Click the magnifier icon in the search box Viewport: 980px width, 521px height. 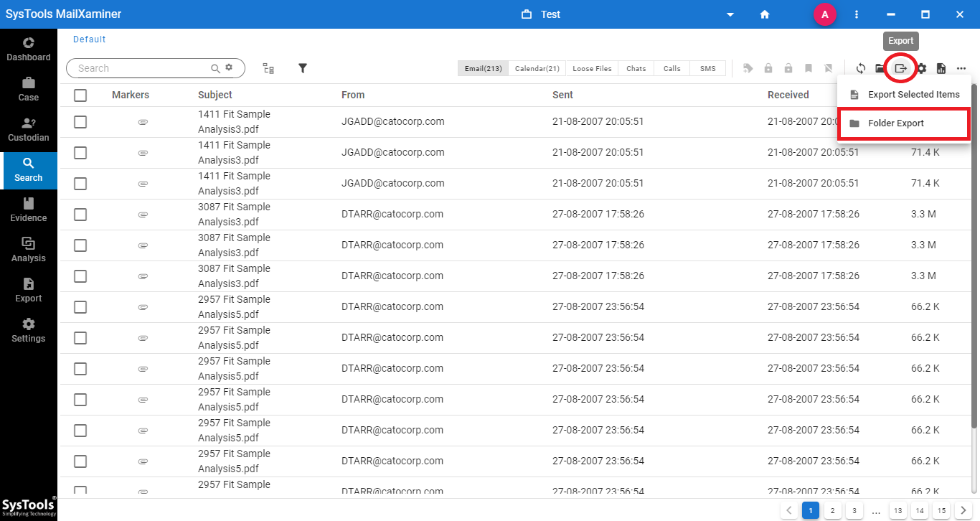(x=215, y=68)
